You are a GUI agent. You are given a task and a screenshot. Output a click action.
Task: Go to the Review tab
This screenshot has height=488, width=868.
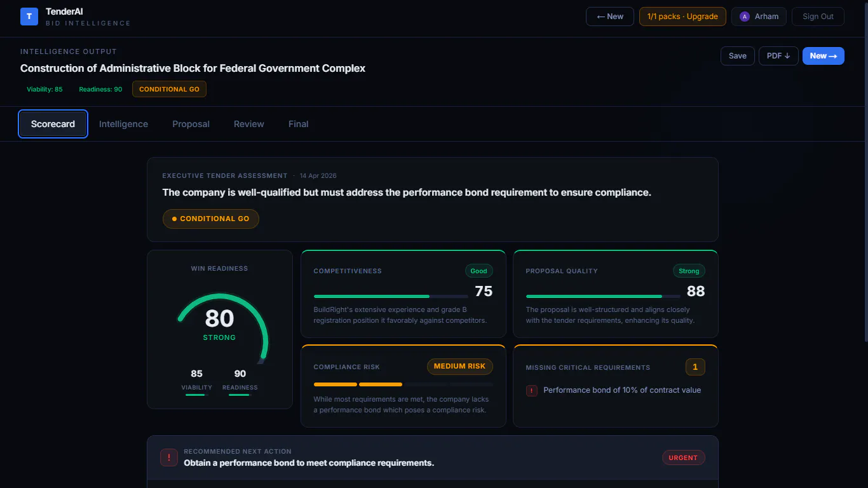[249, 124]
